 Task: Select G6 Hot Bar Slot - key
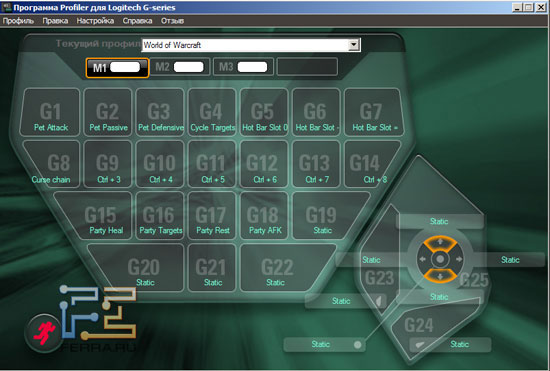316,112
